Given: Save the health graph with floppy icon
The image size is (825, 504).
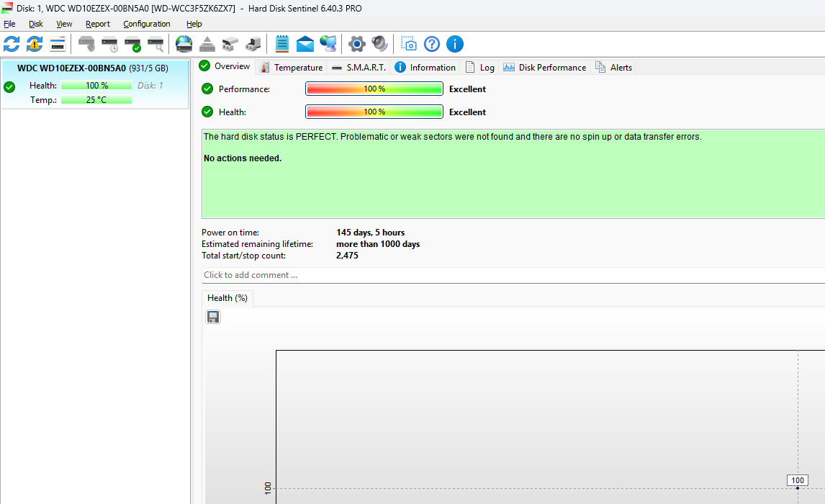Looking at the screenshot, I should tap(213, 317).
